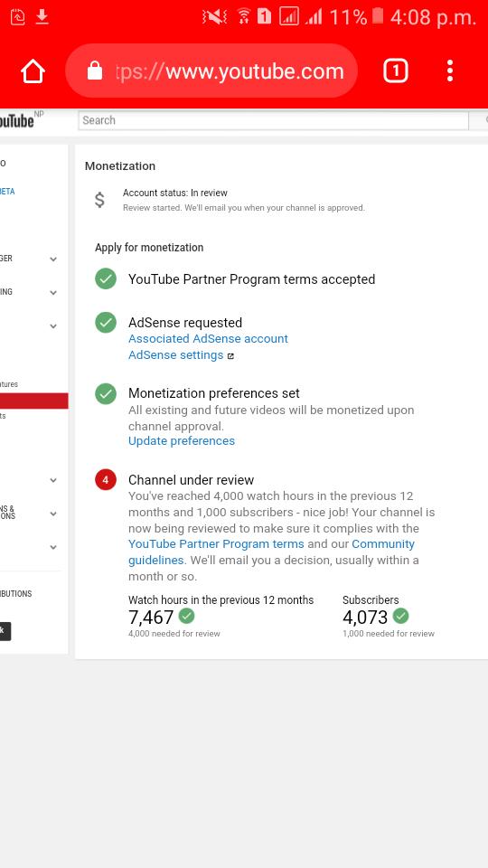This screenshot has width=488, height=868.
Task: Select the highlighted red sidebar item
Action: pyautogui.click(x=33, y=401)
